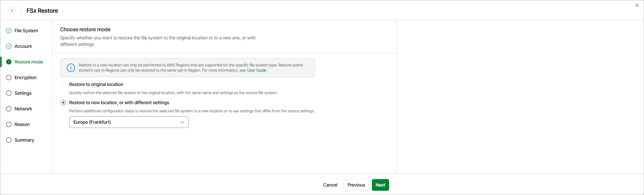644x195 pixels.
Task: Go to the Reason step
Action: [x=22, y=124]
